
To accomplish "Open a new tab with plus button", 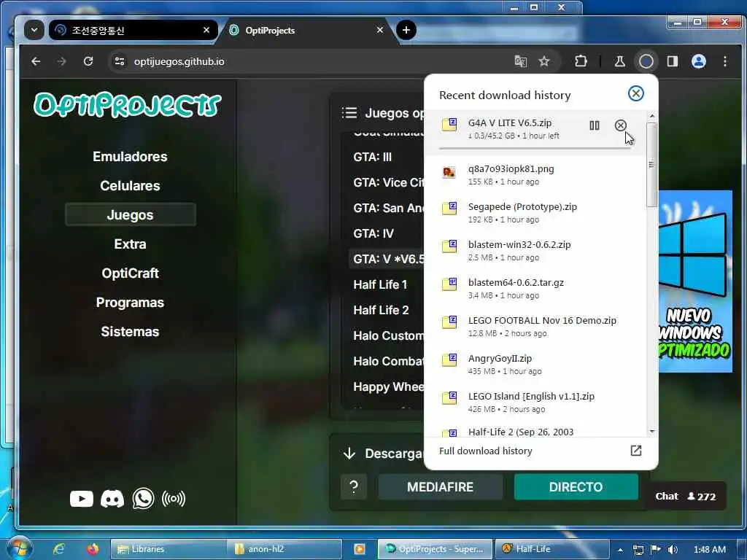I will click(x=406, y=30).
